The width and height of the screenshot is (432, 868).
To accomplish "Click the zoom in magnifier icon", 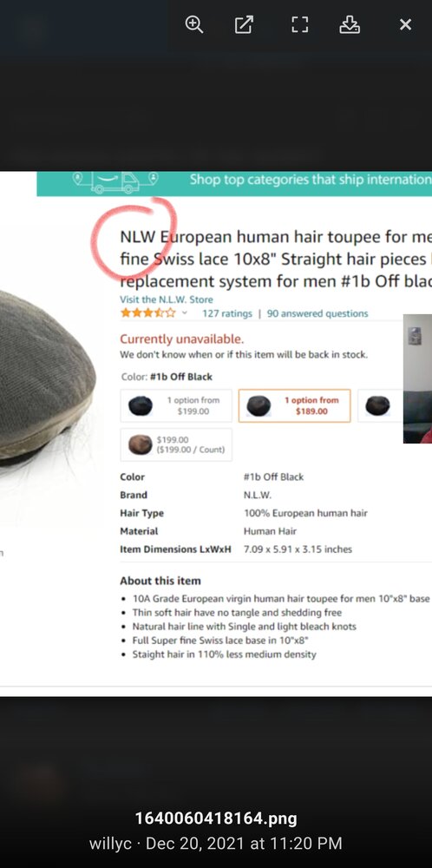I will pos(194,24).
